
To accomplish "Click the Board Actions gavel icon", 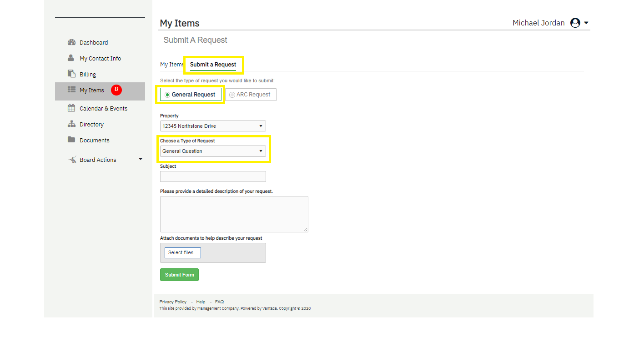I will tap(72, 160).
